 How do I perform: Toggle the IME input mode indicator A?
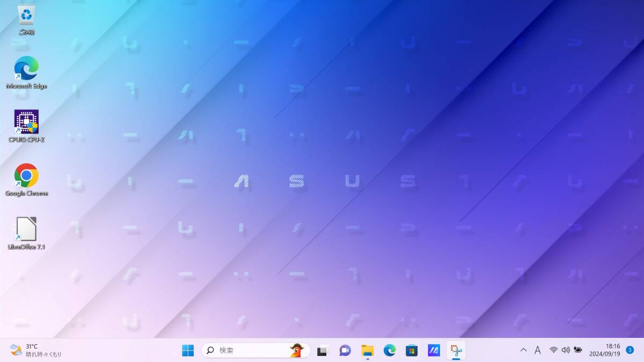point(537,350)
